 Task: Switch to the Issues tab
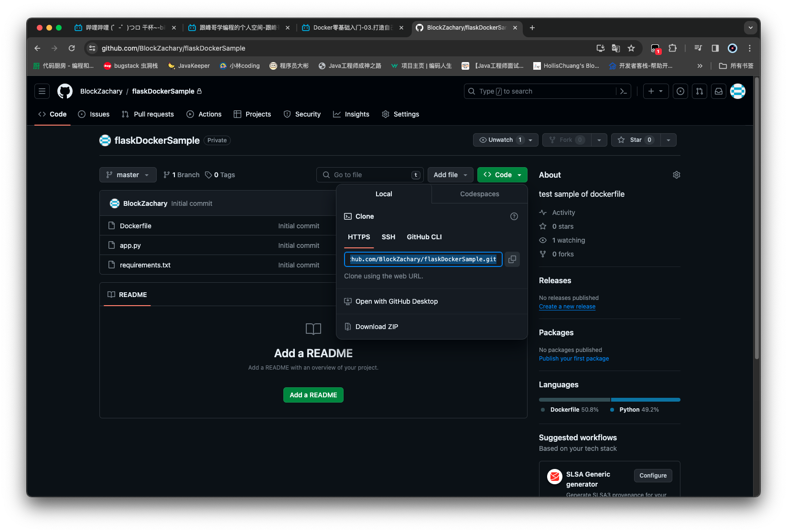coord(94,114)
